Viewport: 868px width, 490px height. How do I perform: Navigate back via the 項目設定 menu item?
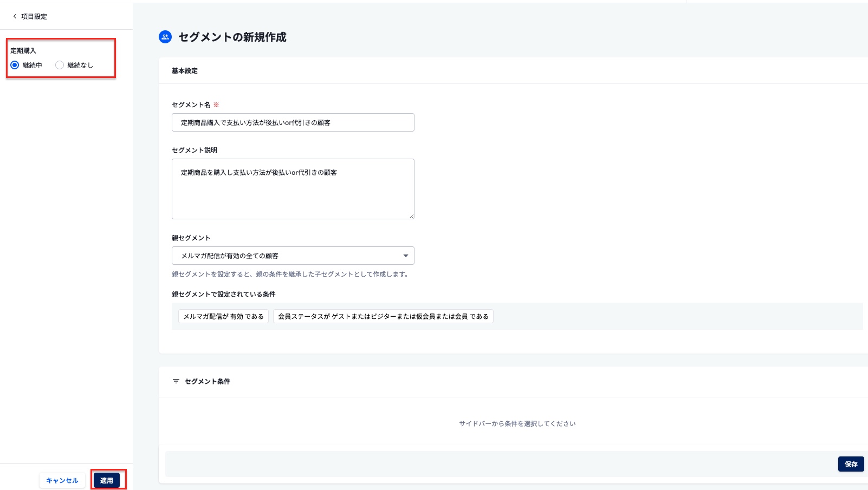point(33,16)
